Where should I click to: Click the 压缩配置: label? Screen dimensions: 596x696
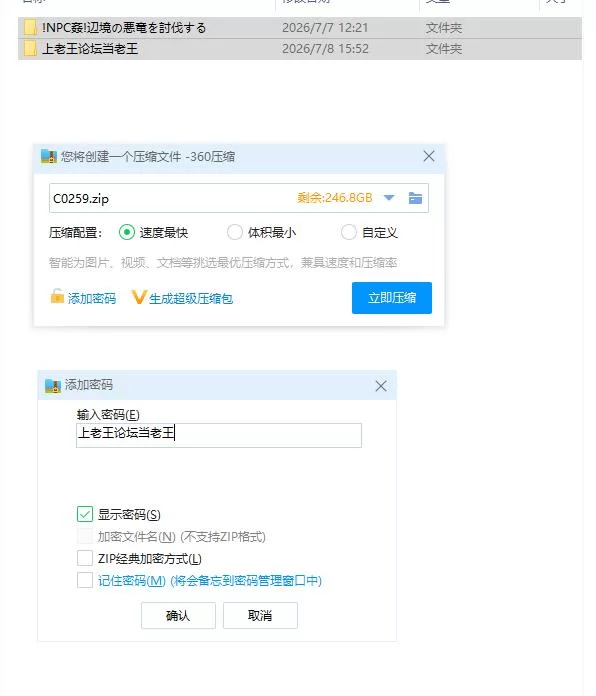pos(75,233)
